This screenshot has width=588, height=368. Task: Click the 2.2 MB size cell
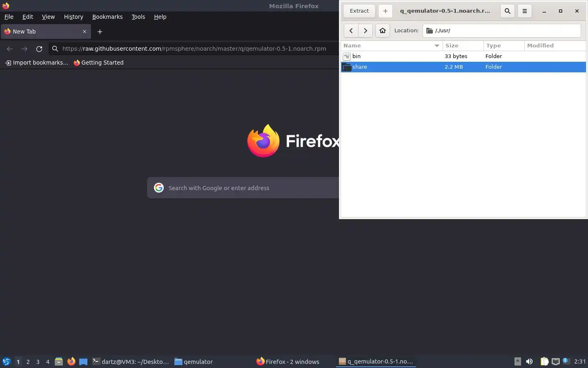click(x=454, y=67)
